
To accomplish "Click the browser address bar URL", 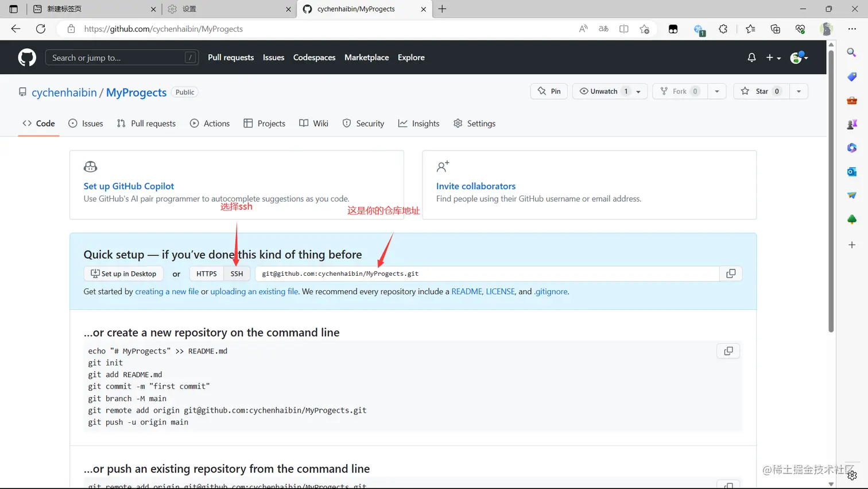I will [x=164, y=29].
